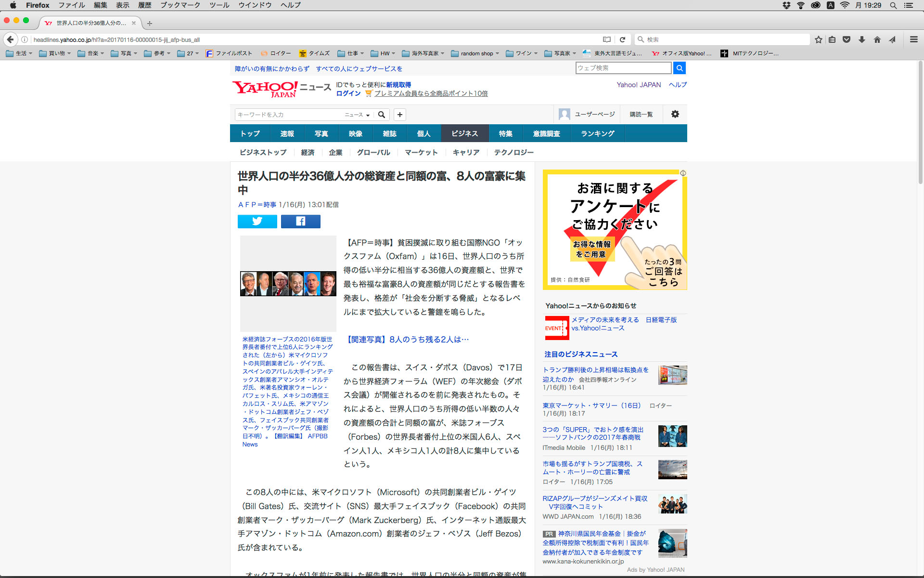The height and width of the screenshot is (578, 924).
Task: Click the settings gear icon on Yahoo News
Action: pos(675,114)
